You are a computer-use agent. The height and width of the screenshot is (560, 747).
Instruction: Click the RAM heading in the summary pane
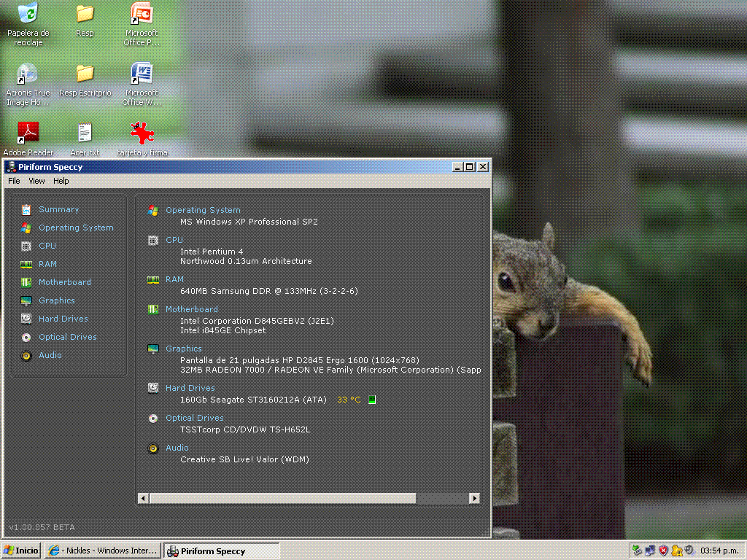click(175, 279)
